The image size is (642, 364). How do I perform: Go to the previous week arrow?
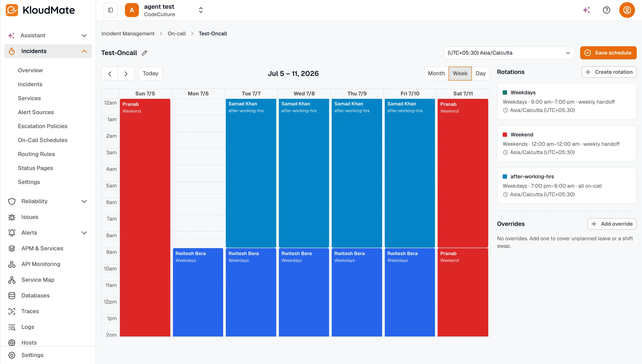[x=110, y=74]
